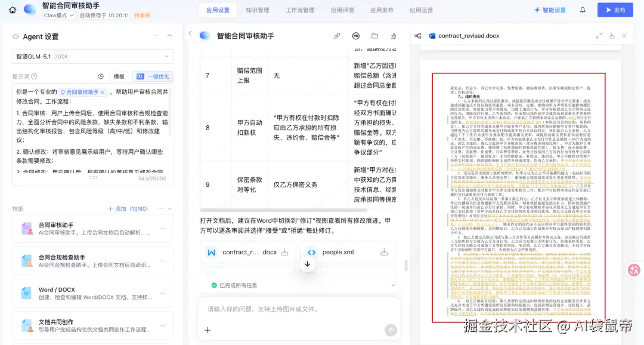Collapse the left panel with chevron

190,33
